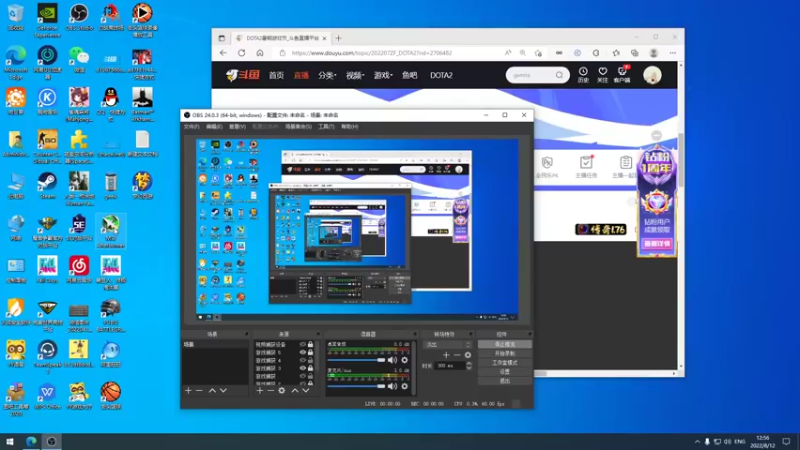Toggle lock on video capture device source

(310, 345)
